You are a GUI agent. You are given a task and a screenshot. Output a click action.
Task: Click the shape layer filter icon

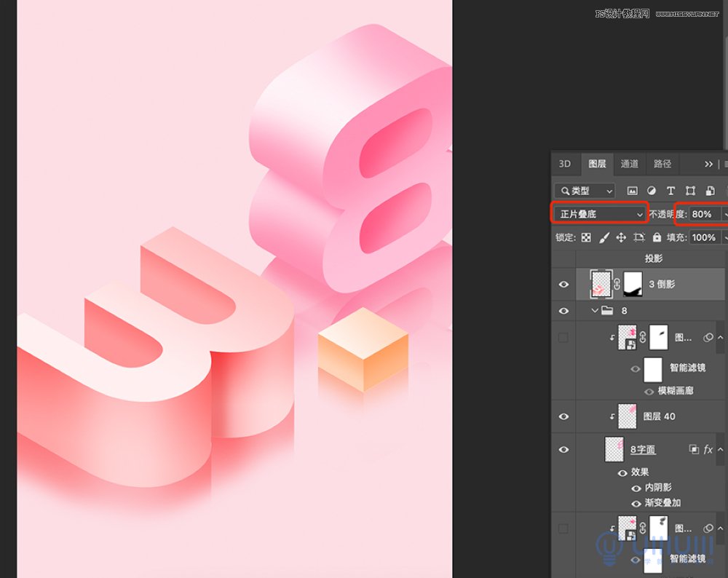pos(690,191)
